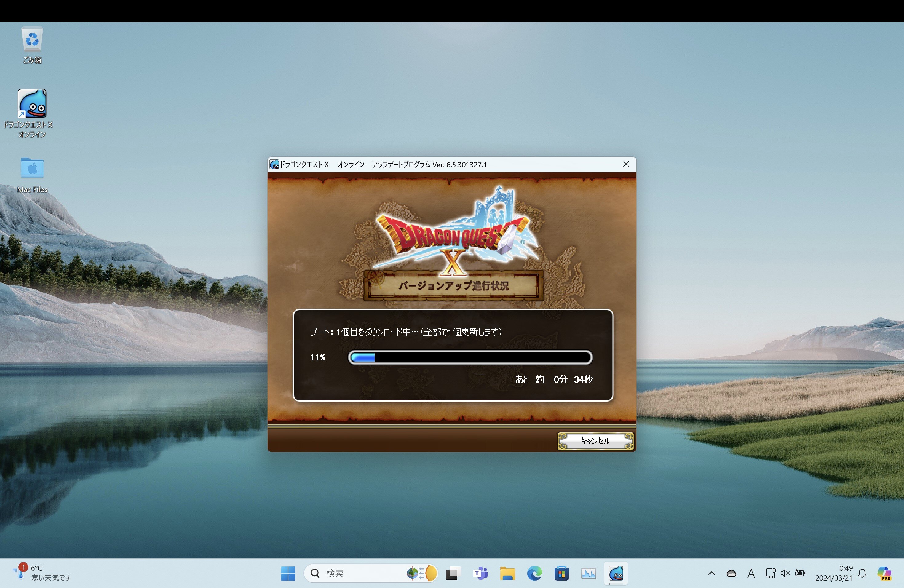This screenshot has height=588, width=904.
Task: Launch Microsoft Edge from the taskbar
Action: click(534, 573)
